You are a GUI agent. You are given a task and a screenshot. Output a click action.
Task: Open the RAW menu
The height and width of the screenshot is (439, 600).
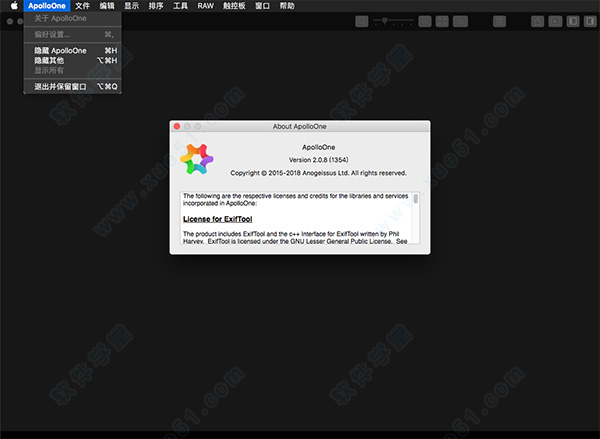click(205, 6)
